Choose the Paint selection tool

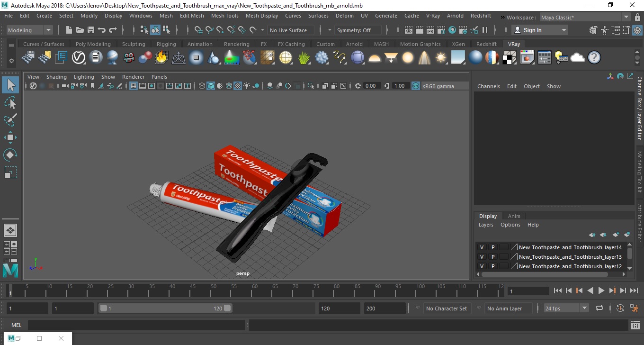[10, 120]
